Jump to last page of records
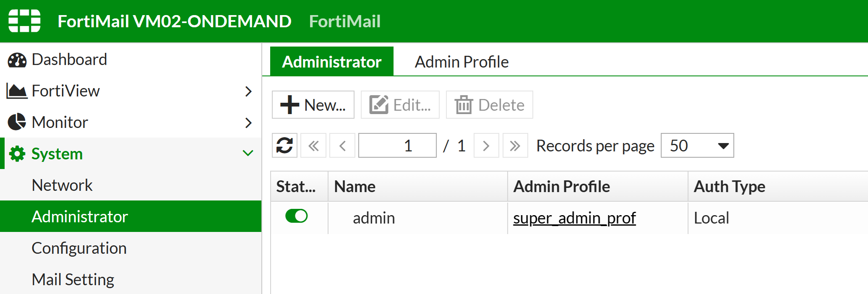 coord(515,146)
